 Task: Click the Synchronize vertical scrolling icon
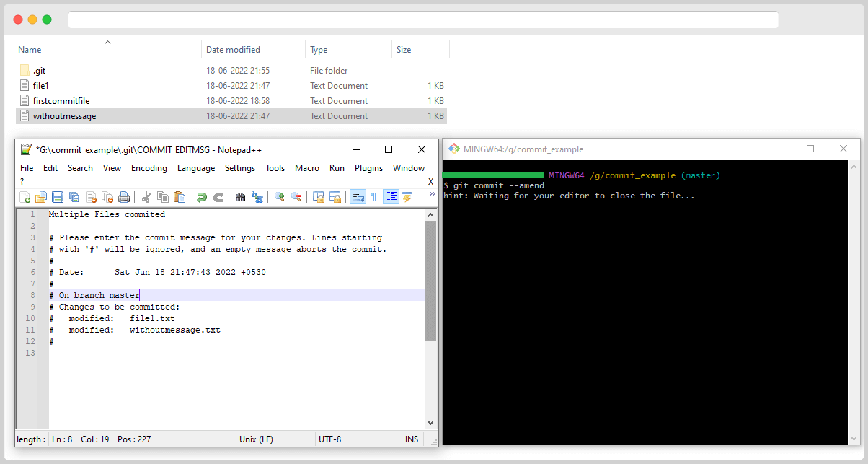point(318,197)
